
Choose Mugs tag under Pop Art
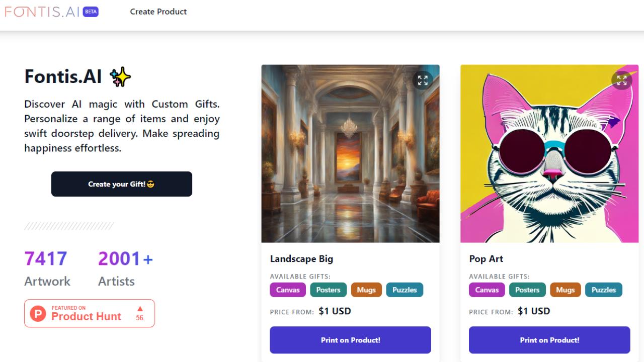coord(566,290)
